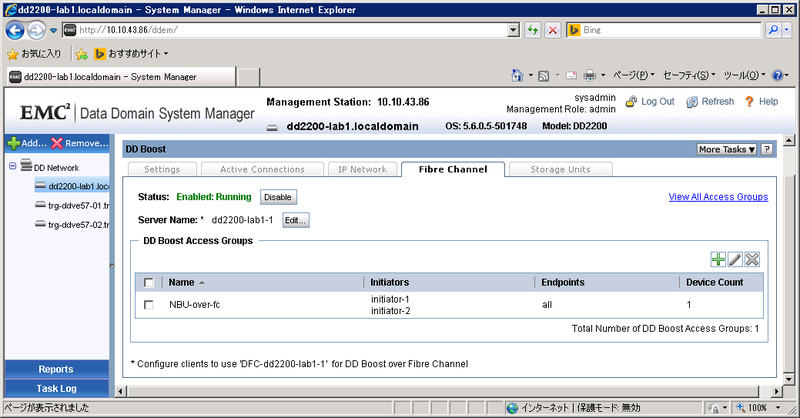Switch to the IP Network tab
The height and width of the screenshot is (418, 800).
click(x=362, y=169)
